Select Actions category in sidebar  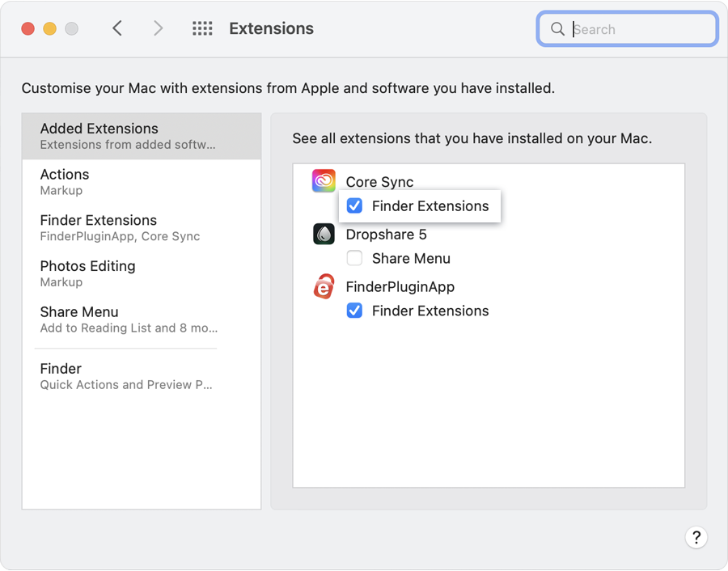point(142,182)
